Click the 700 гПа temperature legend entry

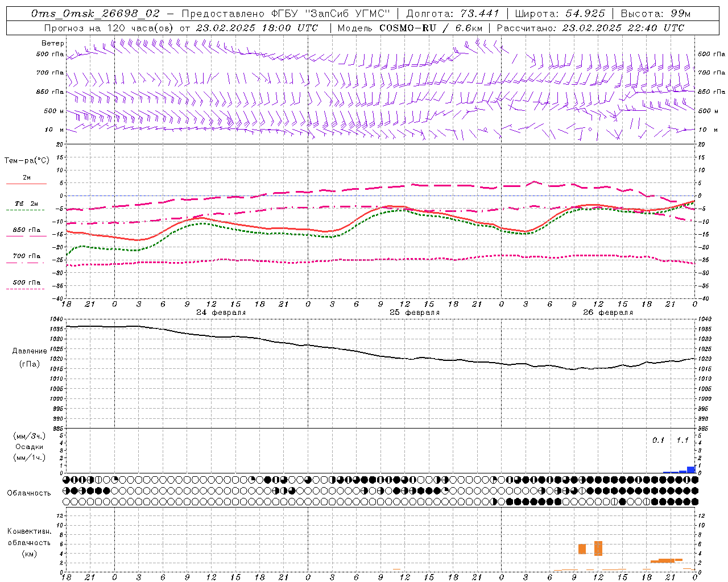click(26, 259)
